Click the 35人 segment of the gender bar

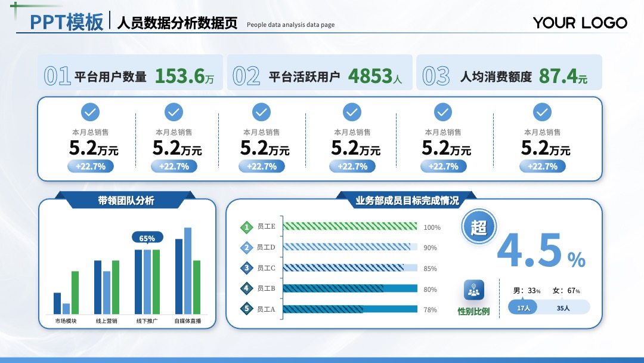pyautogui.click(x=563, y=307)
